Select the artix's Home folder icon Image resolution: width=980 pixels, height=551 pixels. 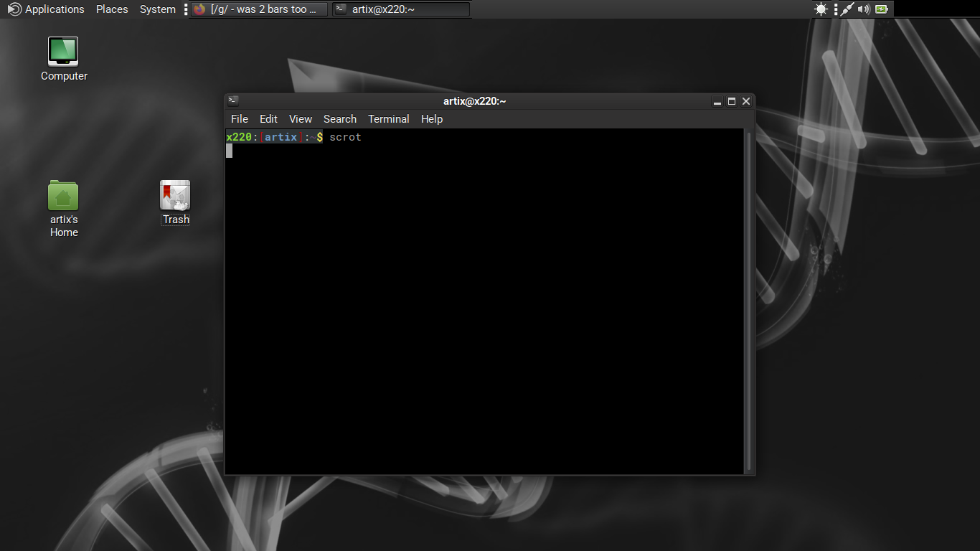click(64, 209)
